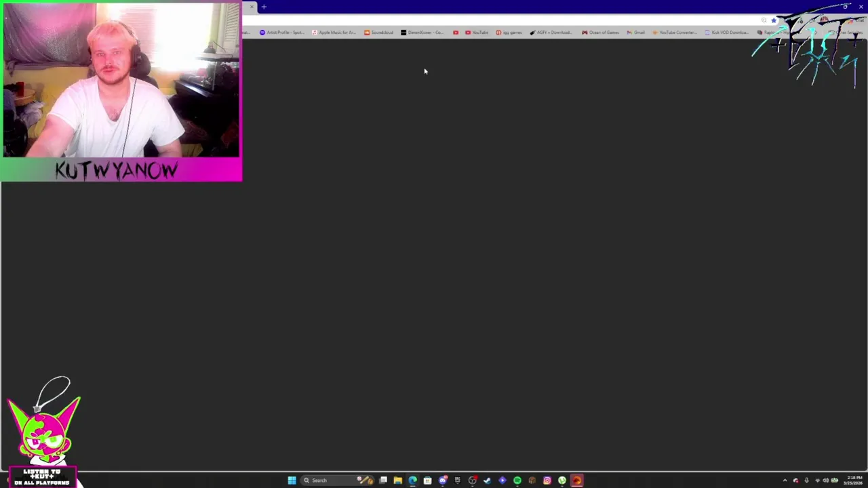
Task: Open File Explorer from the taskbar
Action: coord(398,481)
